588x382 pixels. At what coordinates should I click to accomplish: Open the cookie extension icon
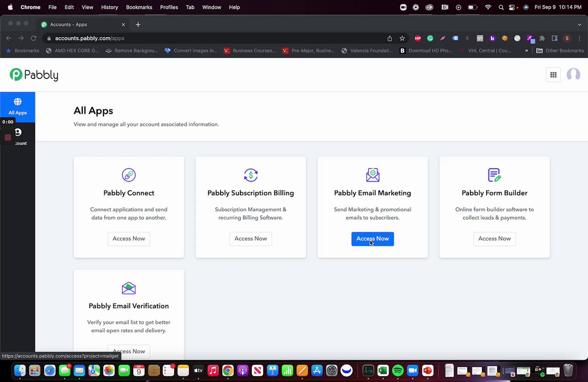pyautogui.click(x=505, y=39)
